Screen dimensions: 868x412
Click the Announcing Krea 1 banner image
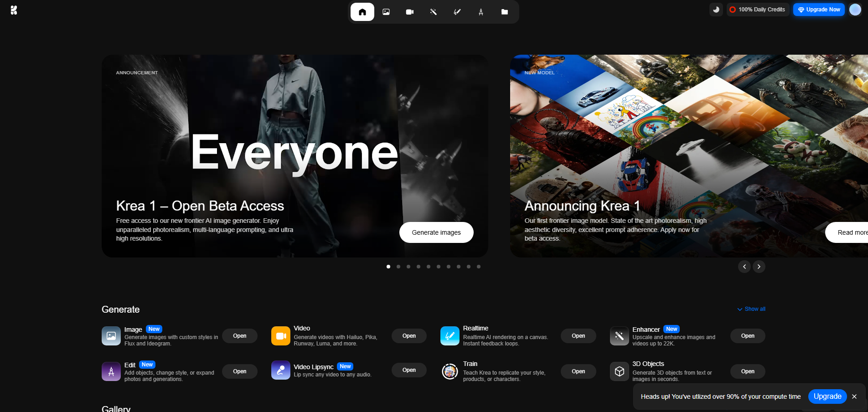point(689,156)
